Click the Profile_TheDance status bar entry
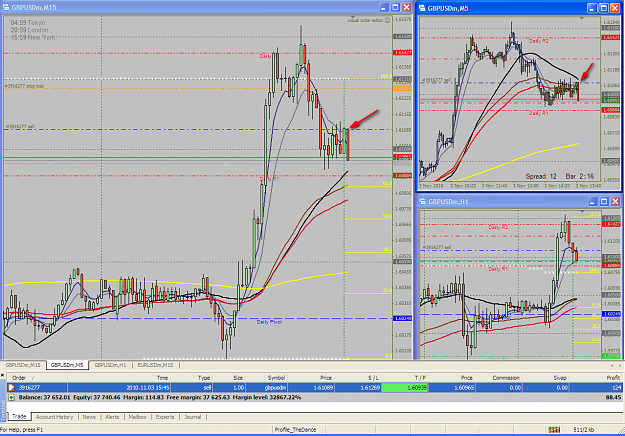This screenshot has height=436, width=625. [x=295, y=430]
